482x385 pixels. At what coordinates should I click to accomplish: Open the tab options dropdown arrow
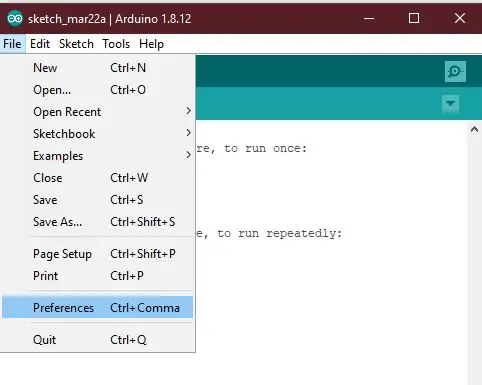click(x=450, y=104)
